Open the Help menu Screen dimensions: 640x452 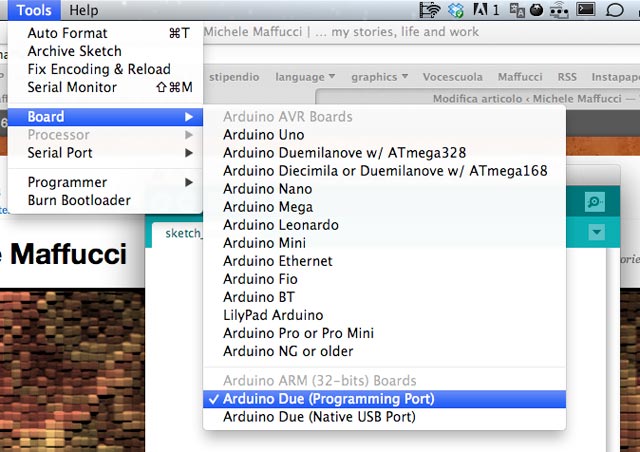[84, 10]
